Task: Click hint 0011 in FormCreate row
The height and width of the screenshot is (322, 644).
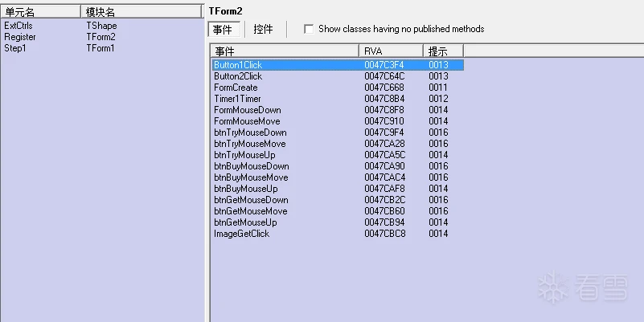Action: tap(438, 88)
